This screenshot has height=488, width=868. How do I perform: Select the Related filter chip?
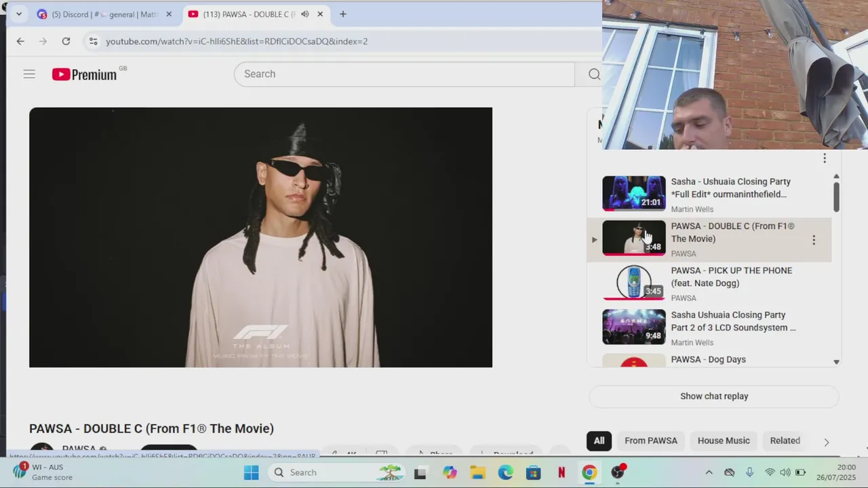pyautogui.click(x=785, y=441)
